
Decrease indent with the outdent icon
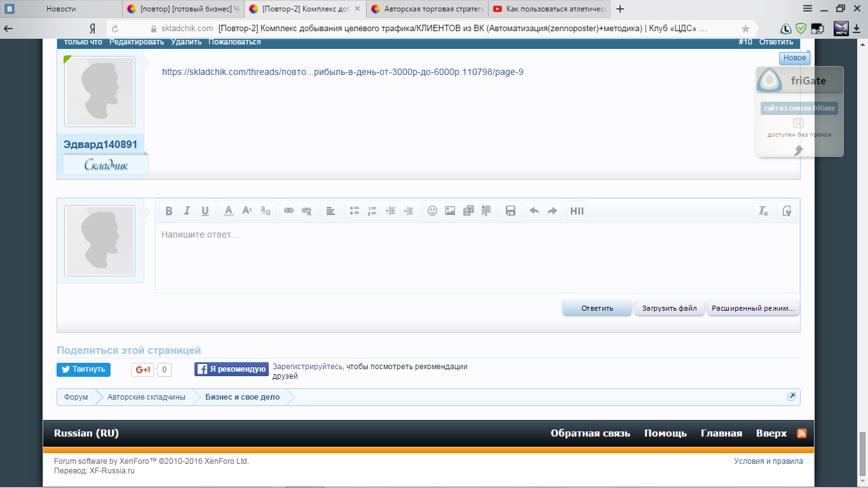(391, 211)
